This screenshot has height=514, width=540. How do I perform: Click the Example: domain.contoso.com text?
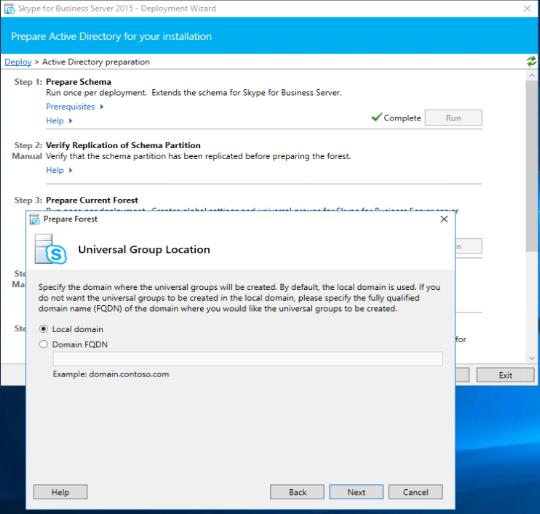(x=111, y=374)
